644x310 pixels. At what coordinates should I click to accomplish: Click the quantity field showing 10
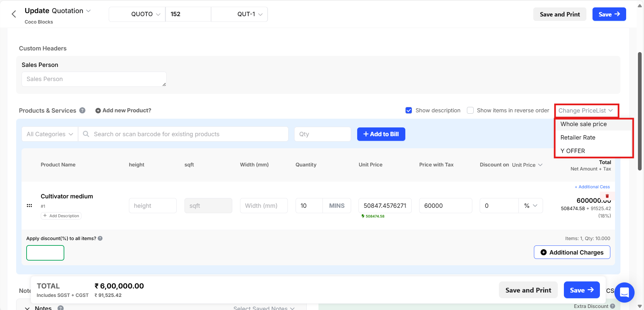click(309, 205)
